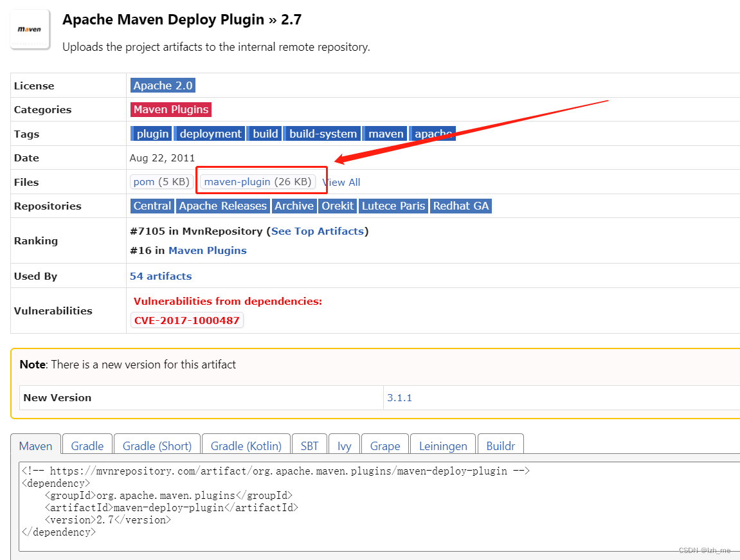Select the plugin tag
Viewport: 740px width, 560px height.
tap(151, 134)
